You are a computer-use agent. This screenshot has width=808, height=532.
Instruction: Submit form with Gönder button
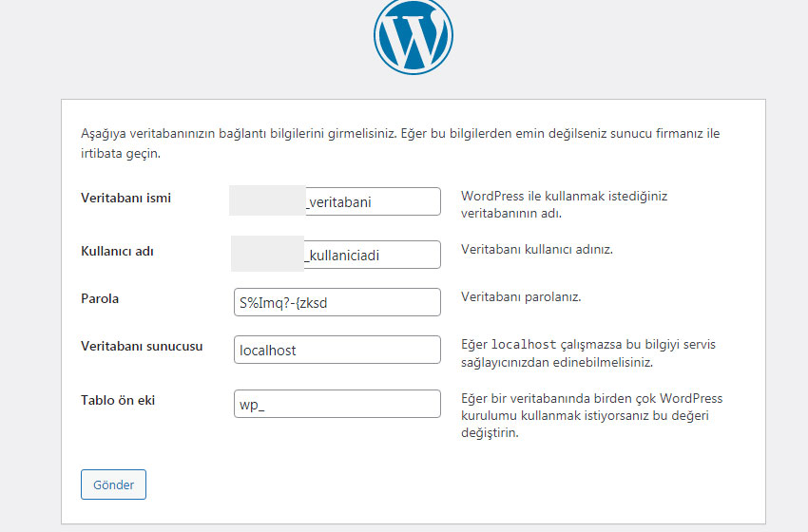click(x=113, y=484)
